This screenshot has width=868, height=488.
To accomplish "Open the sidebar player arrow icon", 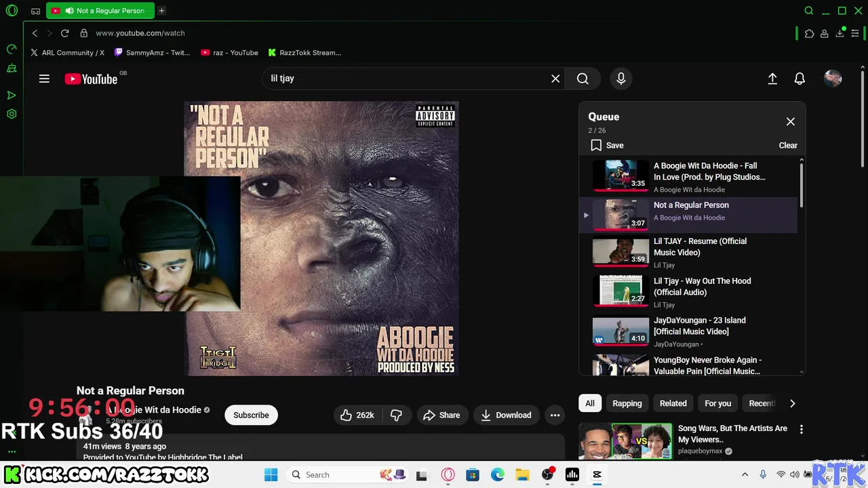I will pyautogui.click(x=12, y=96).
